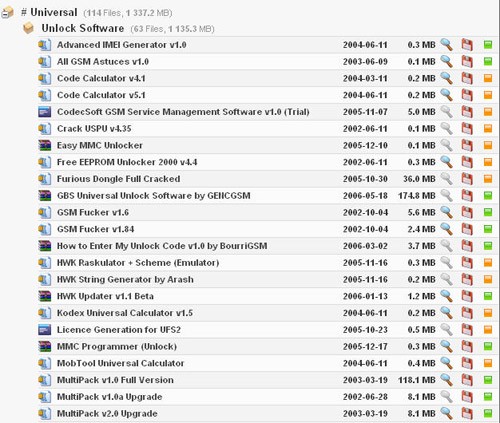
Task: Click magnifier icon on Code Calculator v4.1 row
Action: [x=446, y=78]
